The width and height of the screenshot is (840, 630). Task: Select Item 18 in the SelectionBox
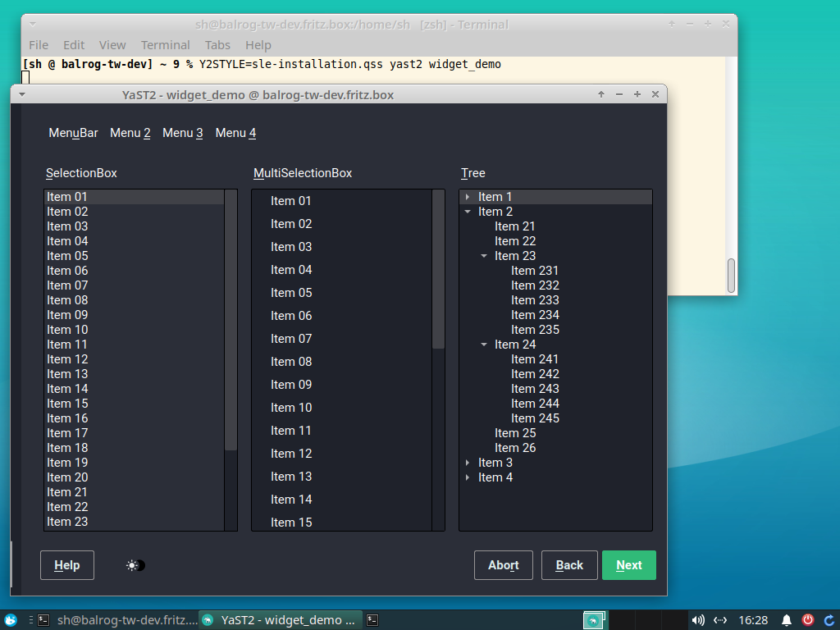pyautogui.click(x=134, y=448)
